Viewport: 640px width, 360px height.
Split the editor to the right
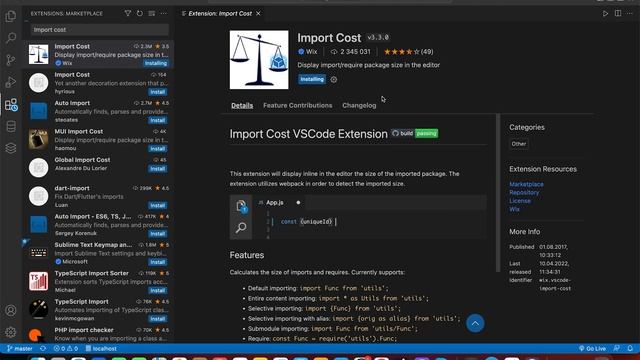click(x=618, y=13)
